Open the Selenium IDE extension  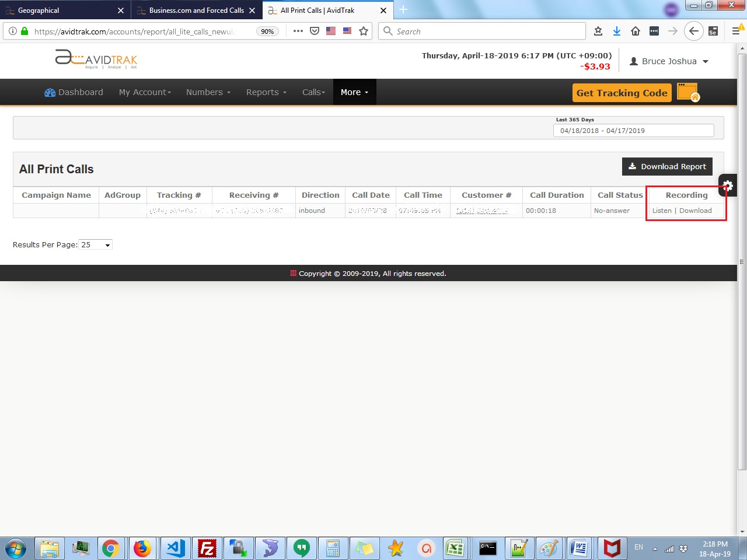713,32
